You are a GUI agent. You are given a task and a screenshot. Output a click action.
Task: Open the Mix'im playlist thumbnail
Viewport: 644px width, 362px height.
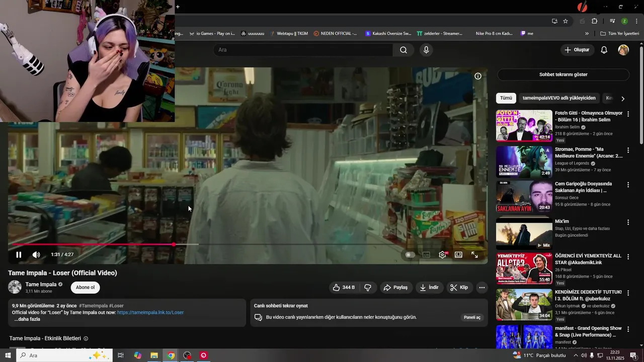coord(524,234)
